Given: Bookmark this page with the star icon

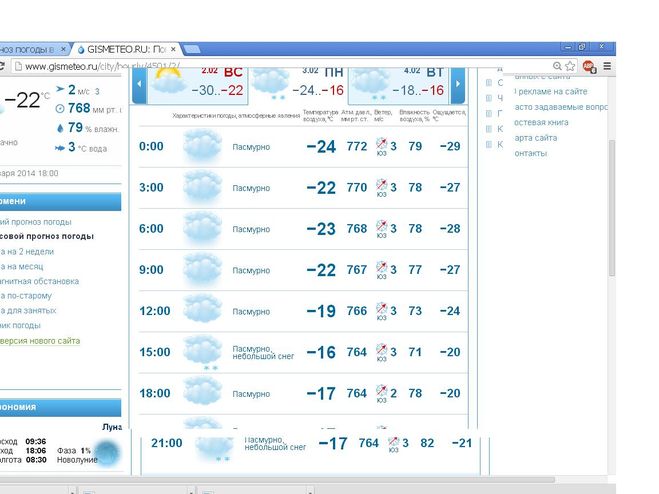Looking at the screenshot, I should click(x=571, y=66).
